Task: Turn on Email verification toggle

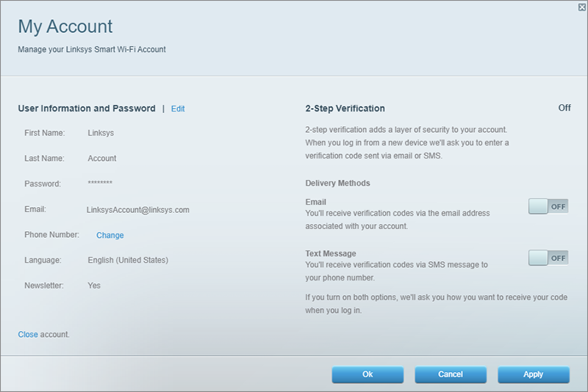Action: pos(548,206)
